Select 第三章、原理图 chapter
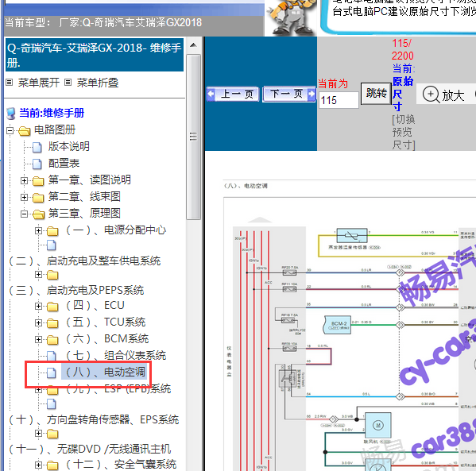The width and height of the screenshot is (476, 471). click(84, 213)
